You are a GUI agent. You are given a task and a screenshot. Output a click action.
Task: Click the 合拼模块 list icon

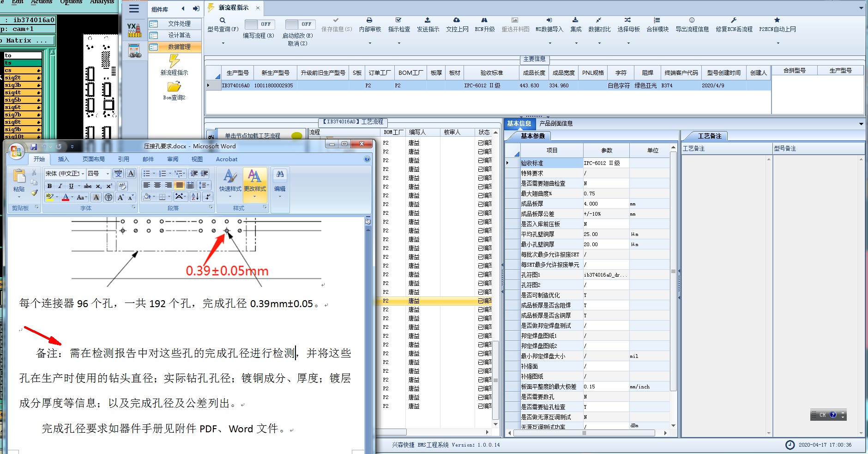point(657,20)
